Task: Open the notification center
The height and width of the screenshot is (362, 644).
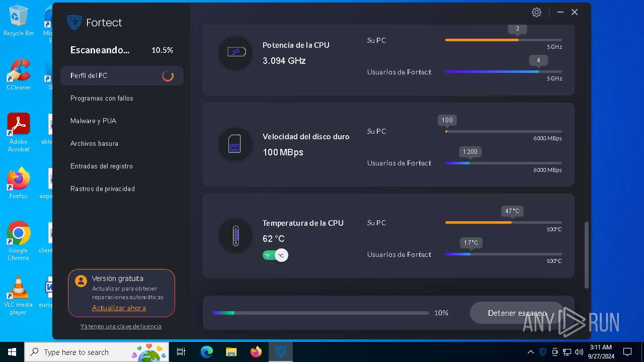Action: [627, 352]
